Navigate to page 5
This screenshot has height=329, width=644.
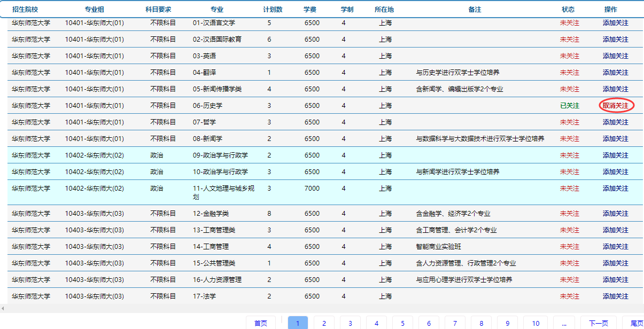coord(402,323)
